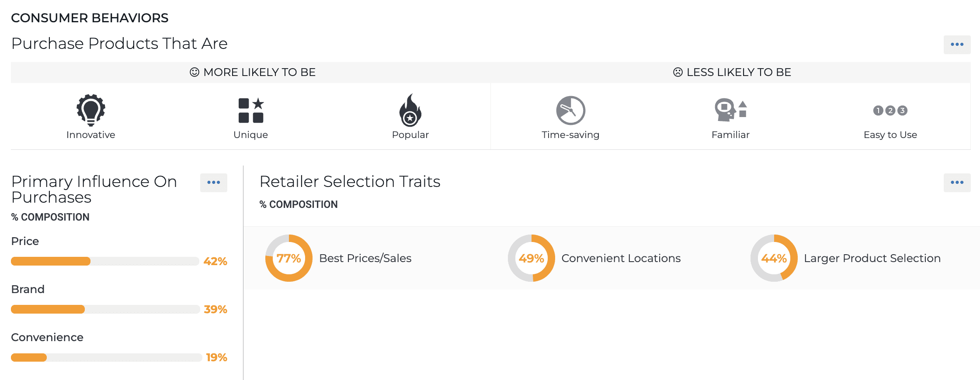Select the Time-saving clock icon
Screen dimensions: 980x380
(570, 110)
